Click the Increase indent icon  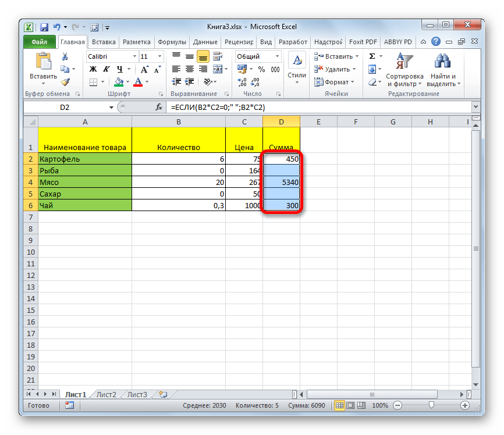click(x=190, y=82)
